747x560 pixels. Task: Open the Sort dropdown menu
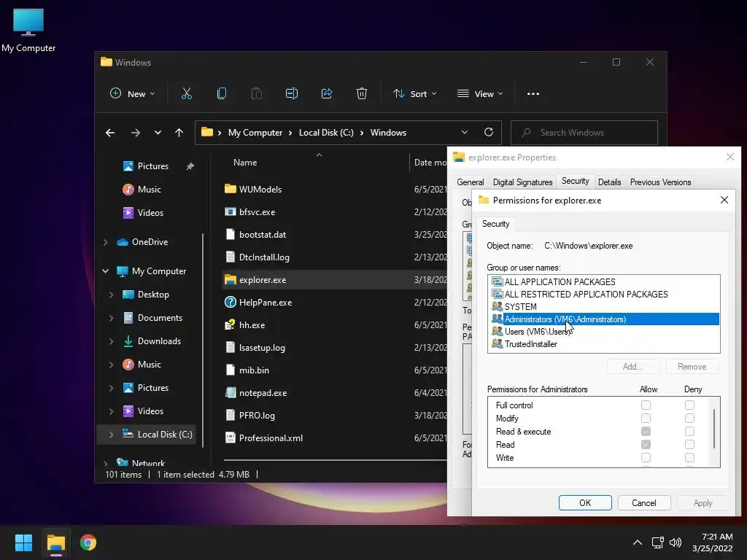pyautogui.click(x=414, y=94)
